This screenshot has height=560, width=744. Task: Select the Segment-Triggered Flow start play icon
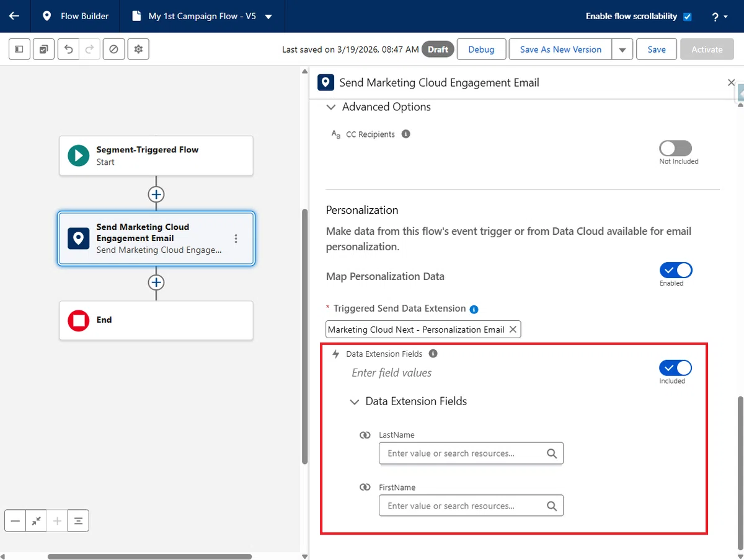coord(78,155)
